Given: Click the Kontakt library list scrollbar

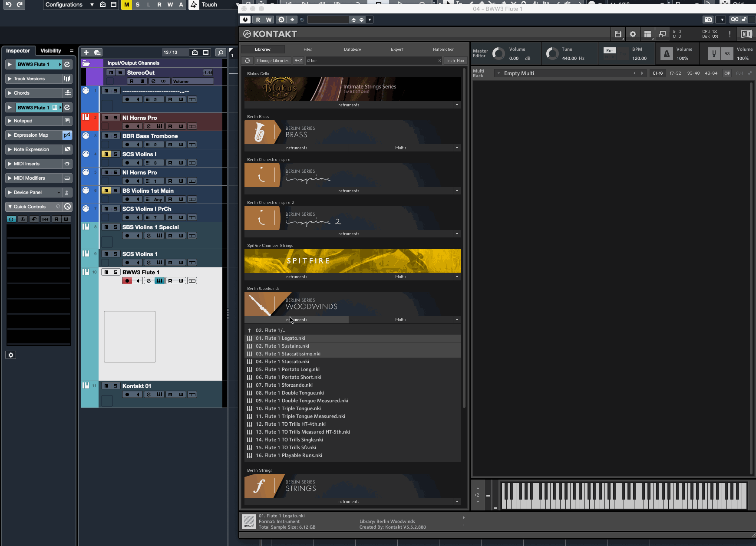Looking at the screenshot, I should point(464,239).
